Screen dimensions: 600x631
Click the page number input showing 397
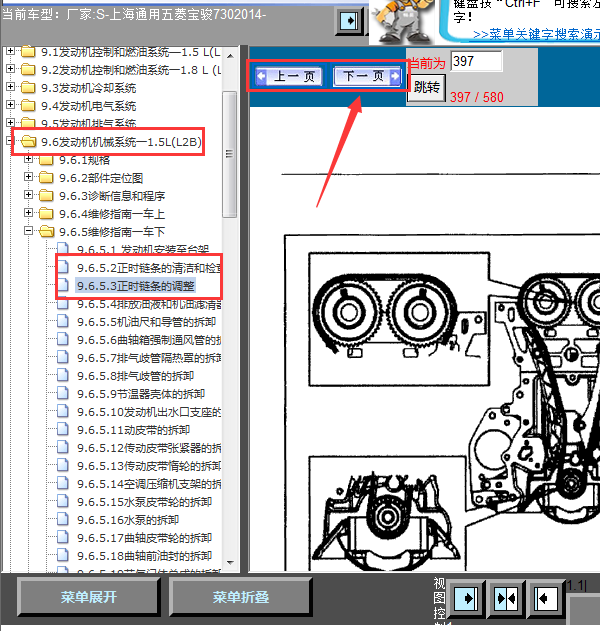tap(476, 61)
